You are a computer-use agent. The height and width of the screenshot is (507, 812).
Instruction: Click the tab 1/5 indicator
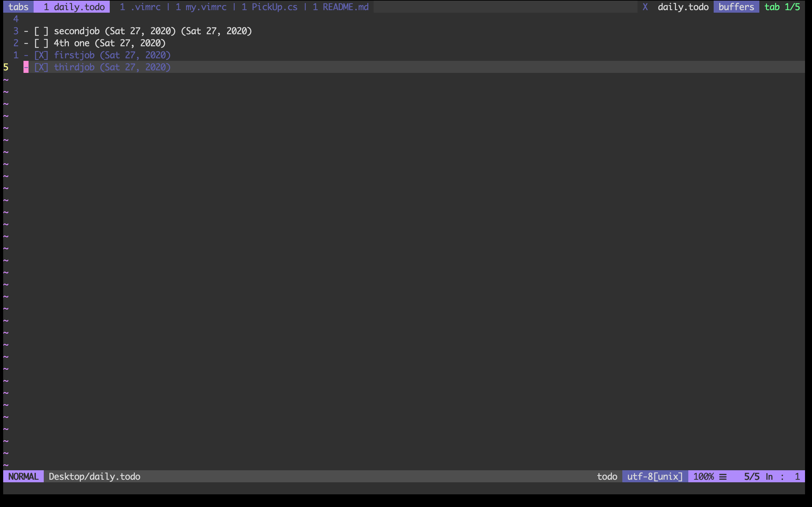[x=782, y=7]
